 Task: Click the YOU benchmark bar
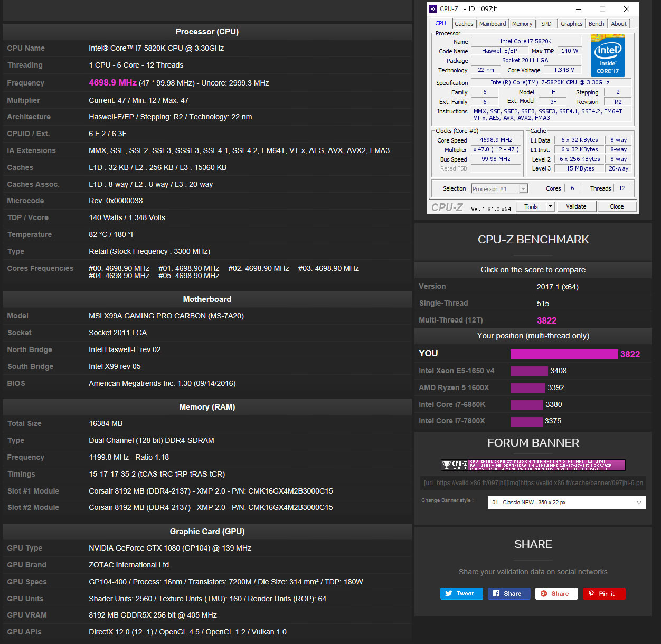[564, 354]
